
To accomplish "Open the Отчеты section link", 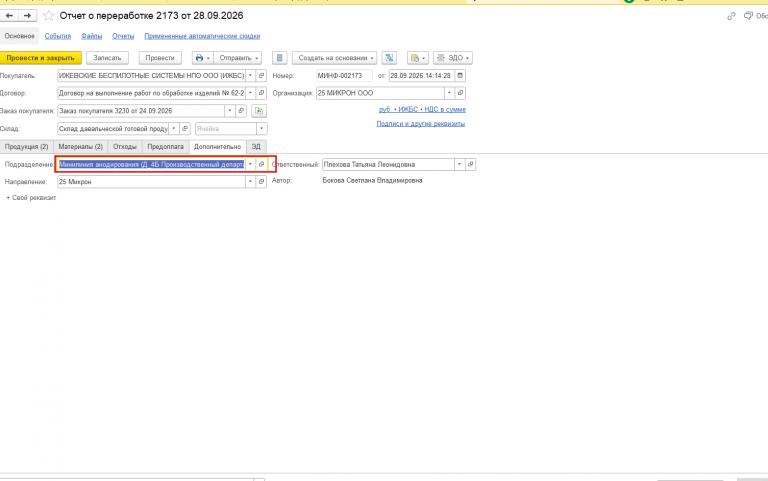I will [123, 36].
